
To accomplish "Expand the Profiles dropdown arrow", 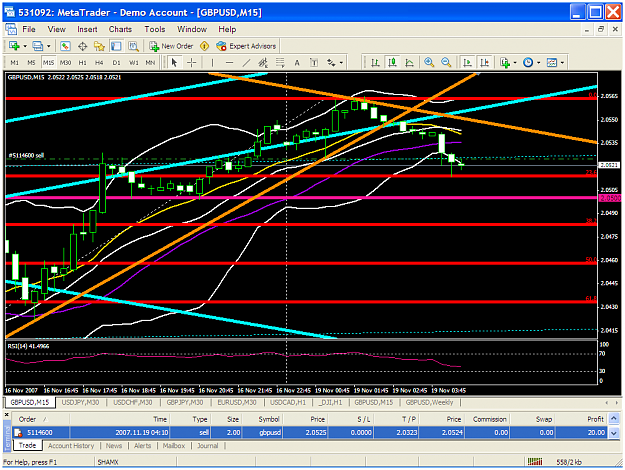I will pyautogui.click(x=49, y=46).
